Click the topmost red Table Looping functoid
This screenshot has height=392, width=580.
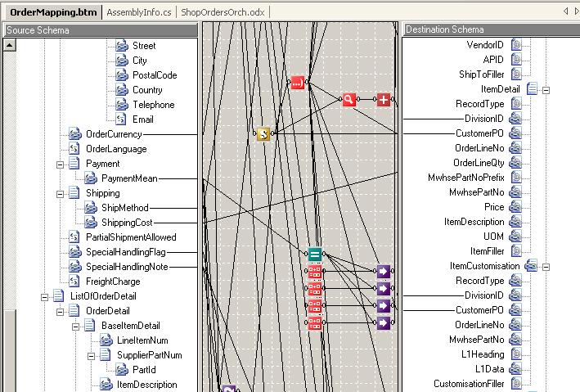point(315,272)
